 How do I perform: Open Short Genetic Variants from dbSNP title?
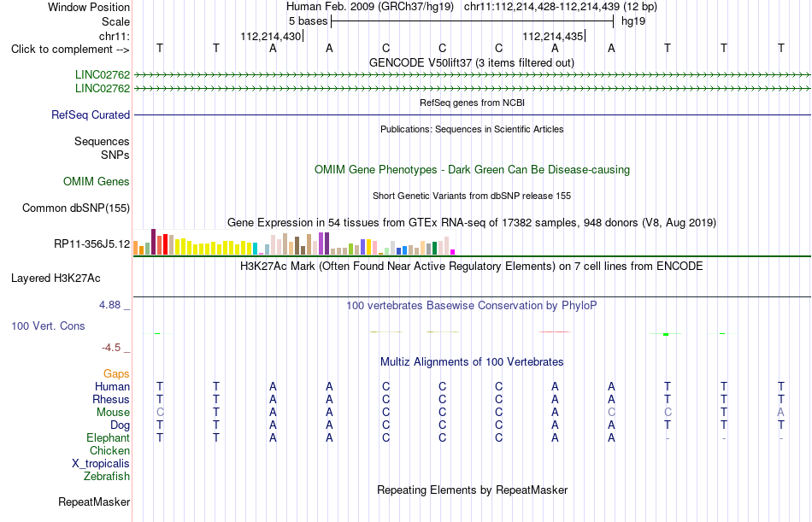coord(472,196)
